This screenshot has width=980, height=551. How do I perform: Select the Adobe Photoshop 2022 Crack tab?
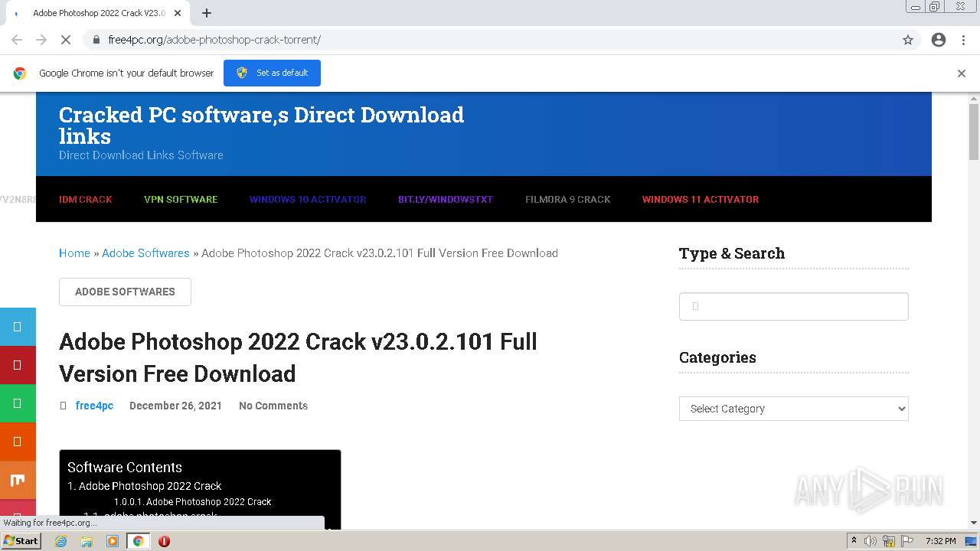click(98, 13)
